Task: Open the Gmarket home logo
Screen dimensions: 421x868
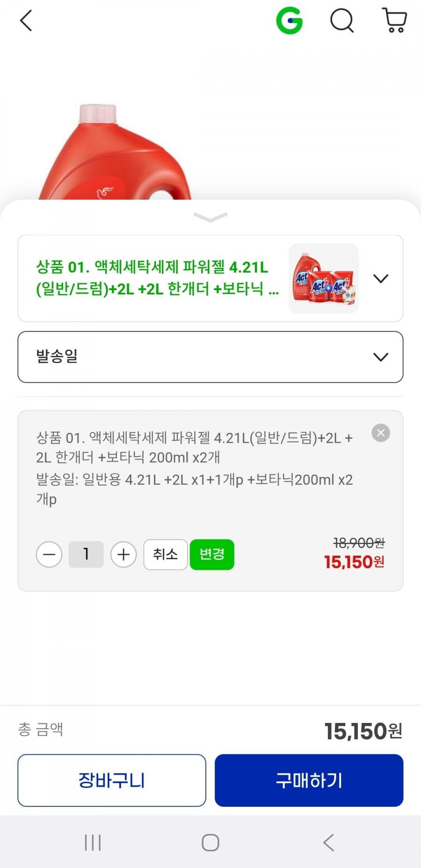Action: tap(289, 21)
